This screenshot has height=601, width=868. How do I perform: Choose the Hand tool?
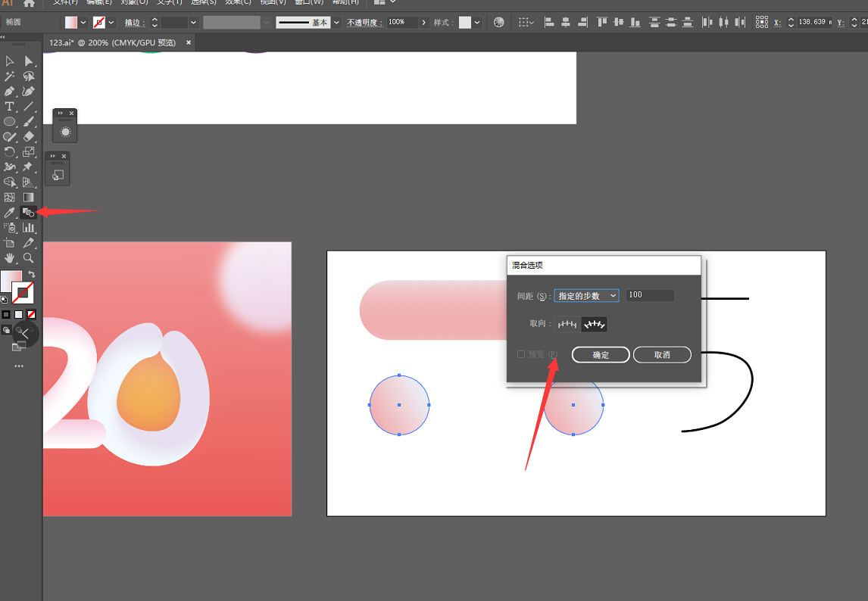coord(9,258)
